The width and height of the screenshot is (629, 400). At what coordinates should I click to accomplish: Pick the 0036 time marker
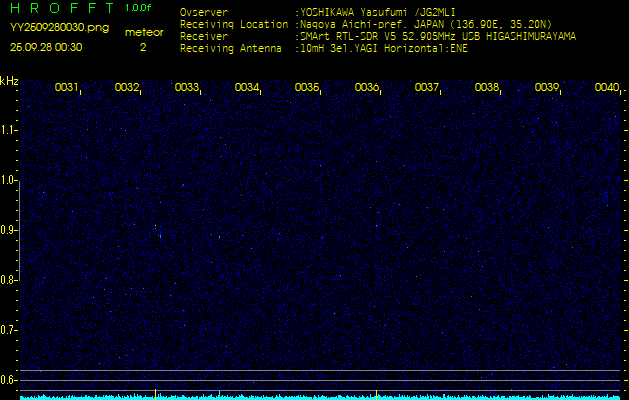pos(367,88)
